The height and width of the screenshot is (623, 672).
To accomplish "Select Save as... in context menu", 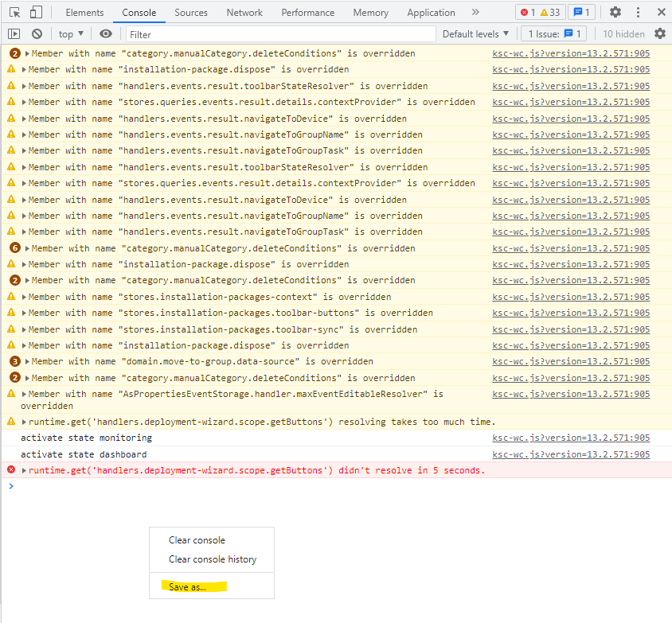I will pyautogui.click(x=187, y=586).
